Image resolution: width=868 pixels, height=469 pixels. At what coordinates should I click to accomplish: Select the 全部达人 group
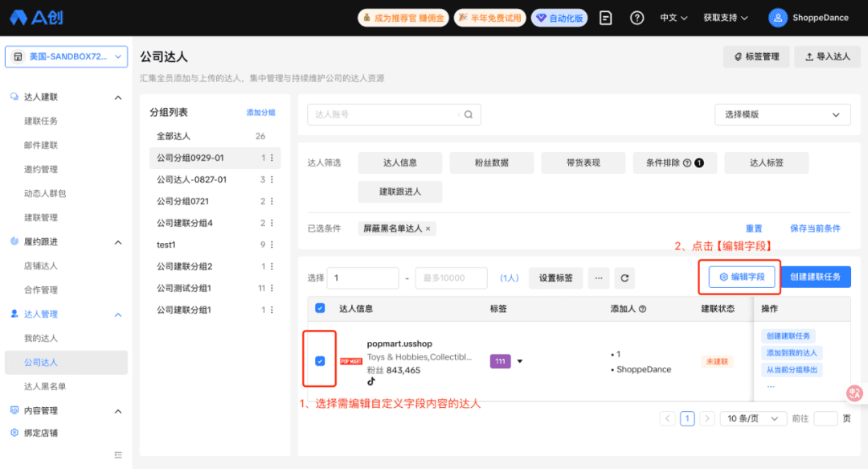tap(215, 137)
